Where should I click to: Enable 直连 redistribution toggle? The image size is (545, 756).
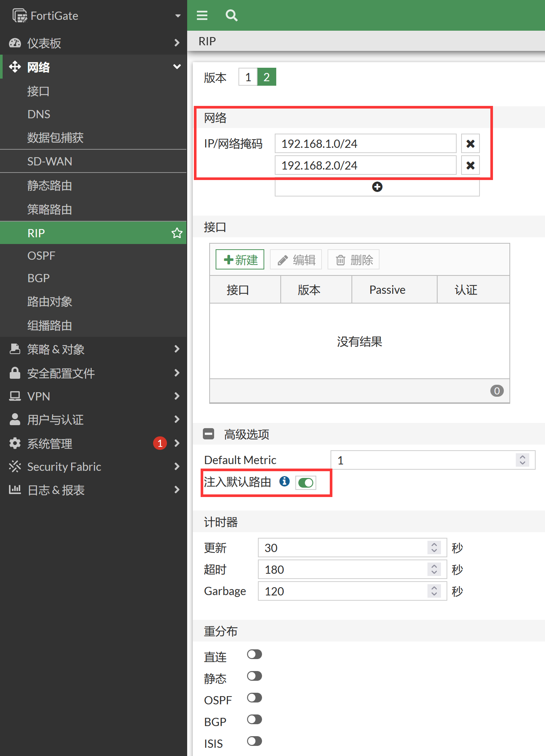click(x=255, y=654)
